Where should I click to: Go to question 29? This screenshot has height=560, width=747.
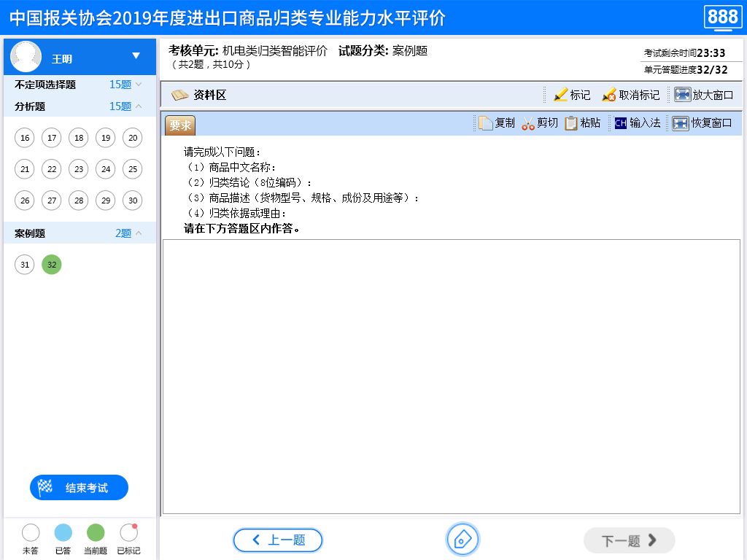tap(106, 201)
